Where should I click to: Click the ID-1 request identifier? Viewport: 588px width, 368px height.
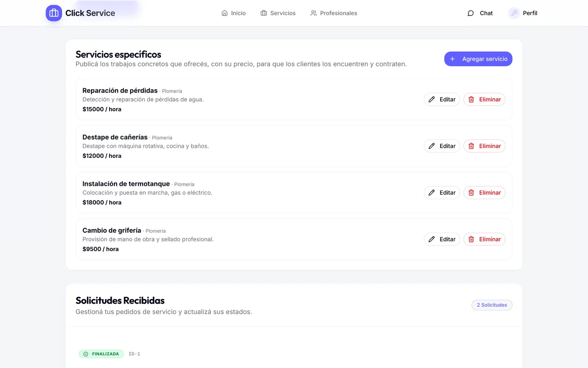click(134, 354)
